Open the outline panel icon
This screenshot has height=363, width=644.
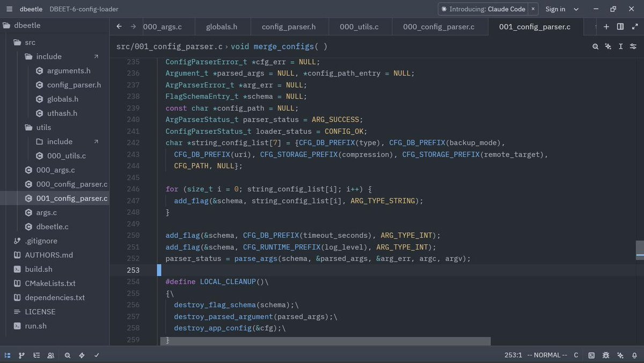[36, 355]
